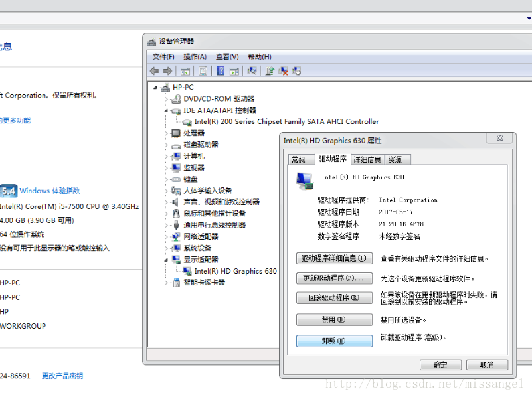This screenshot has height=397, width=532.
Task: Collapse the HP-PC root node
Action: point(155,88)
